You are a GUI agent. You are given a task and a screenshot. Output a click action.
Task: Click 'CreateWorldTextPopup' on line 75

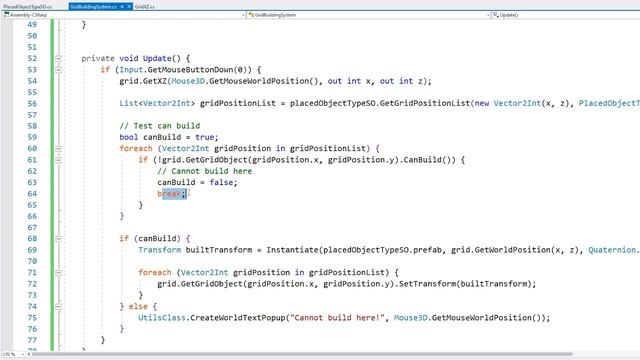pos(238,318)
